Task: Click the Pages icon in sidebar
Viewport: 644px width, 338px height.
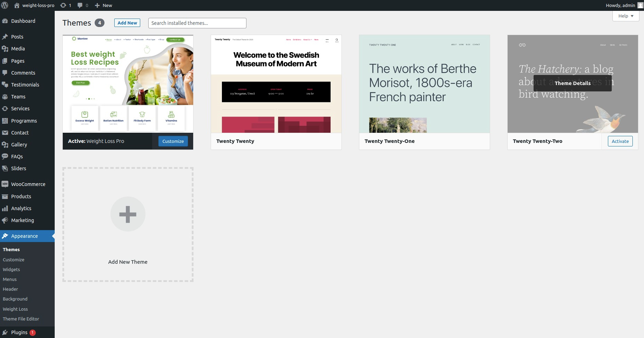Action: pos(5,61)
